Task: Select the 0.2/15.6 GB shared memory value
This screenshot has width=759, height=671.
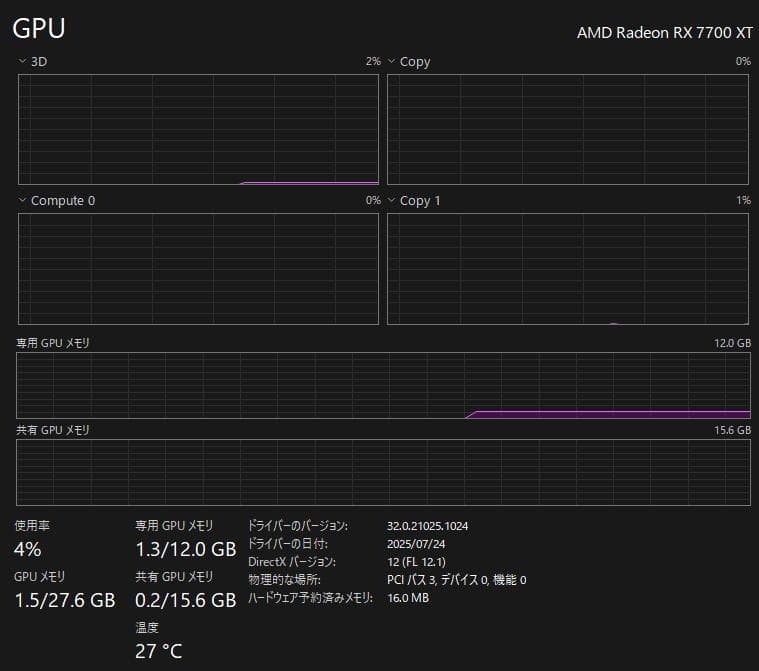Action: (x=185, y=600)
